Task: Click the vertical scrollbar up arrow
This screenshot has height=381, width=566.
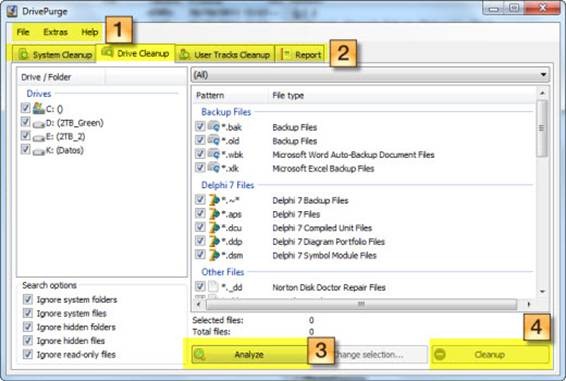Action: 542,93
